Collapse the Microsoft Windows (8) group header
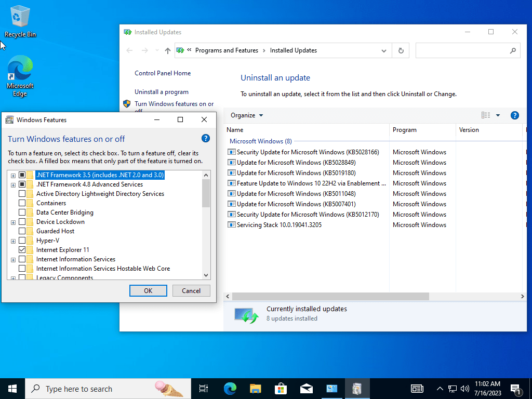This screenshot has width=532, height=399. [x=261, y=141]
